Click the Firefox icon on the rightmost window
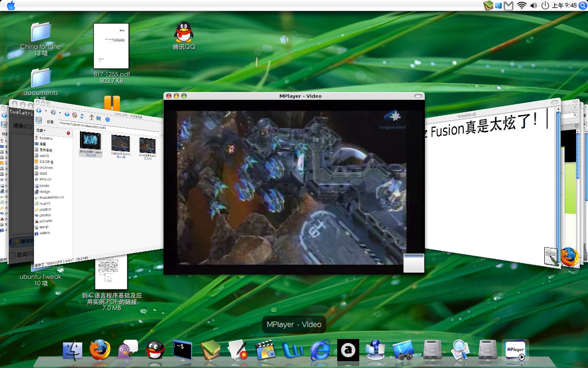Screen dimensions: 588x368 pyautogui.click(x=570, y=257)
